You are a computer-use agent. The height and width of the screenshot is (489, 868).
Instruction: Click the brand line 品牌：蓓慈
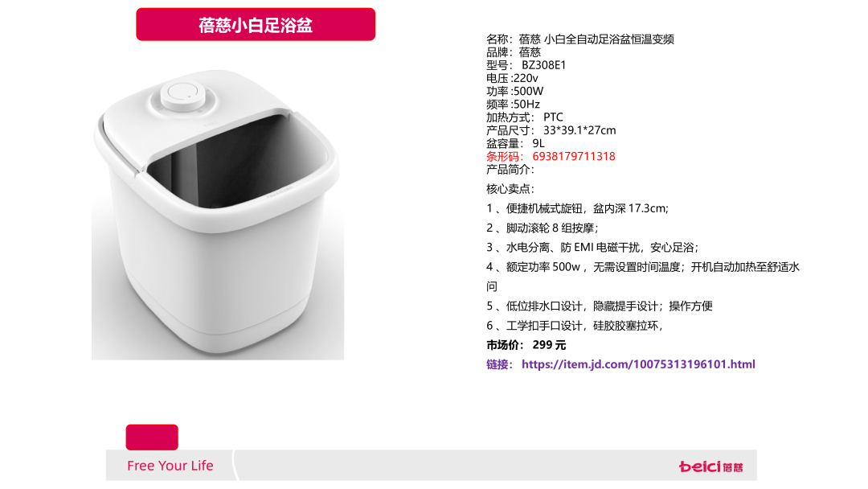(x=513, y=52)
